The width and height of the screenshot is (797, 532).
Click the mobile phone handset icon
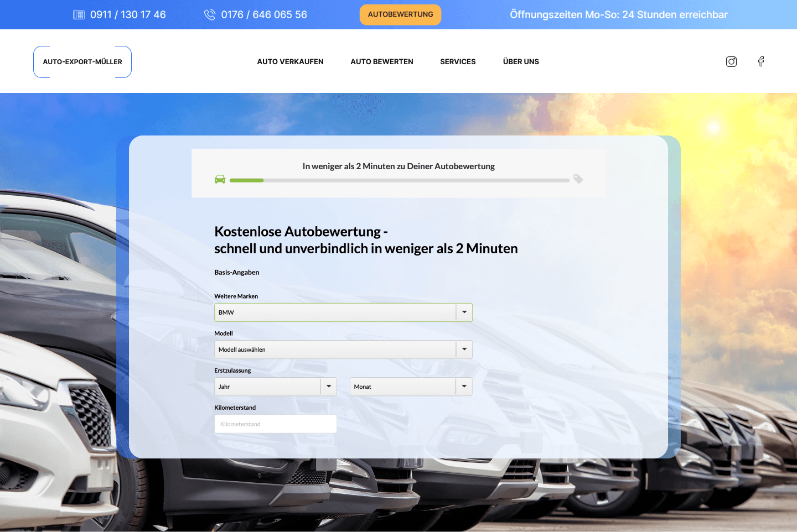(x=210, y=15)
